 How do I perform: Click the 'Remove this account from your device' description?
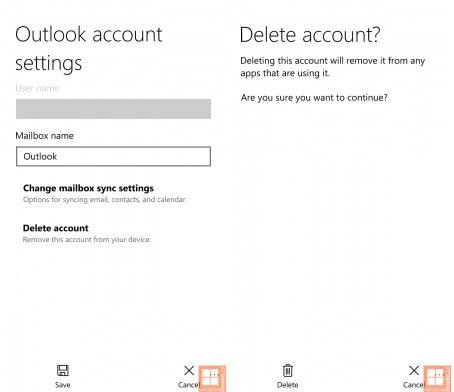[x=87, y=240]
